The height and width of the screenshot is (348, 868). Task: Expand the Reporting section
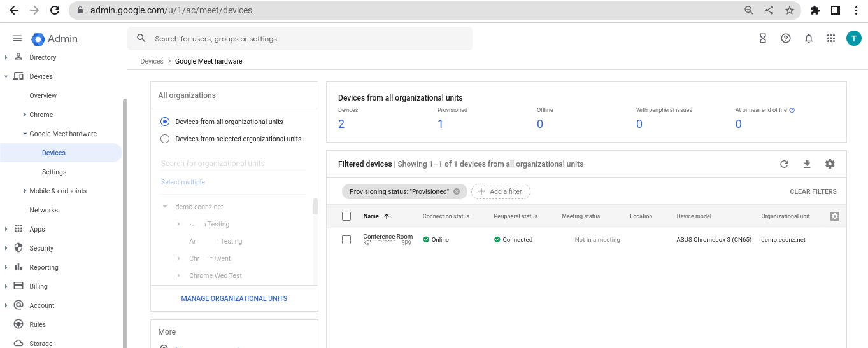[x=6, y=267]
